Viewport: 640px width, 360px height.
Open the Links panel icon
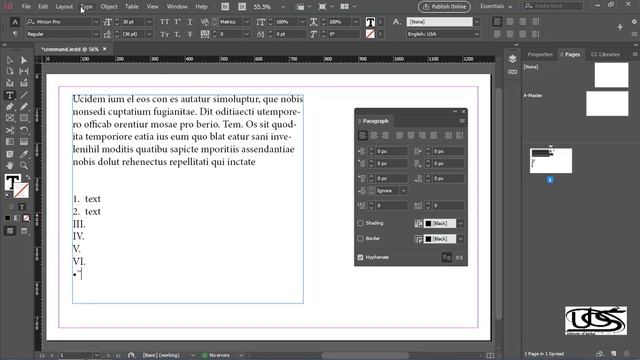513,72
